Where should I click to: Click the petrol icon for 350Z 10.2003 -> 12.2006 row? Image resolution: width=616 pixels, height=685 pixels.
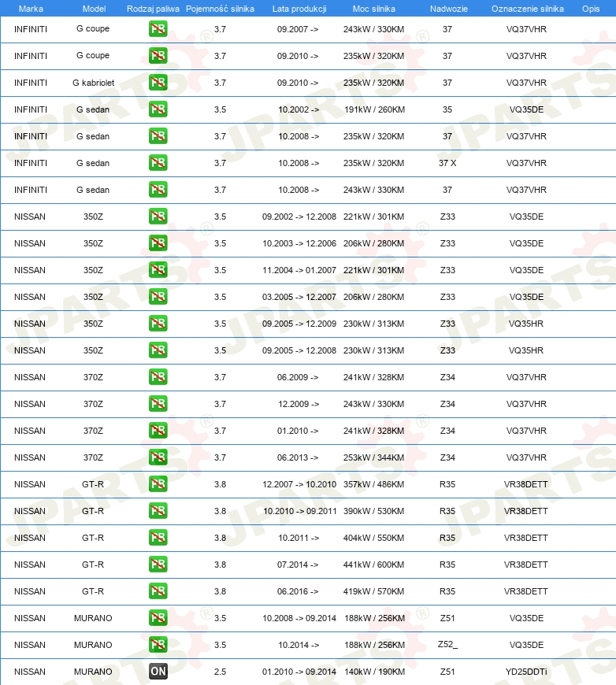click(158, 243)
